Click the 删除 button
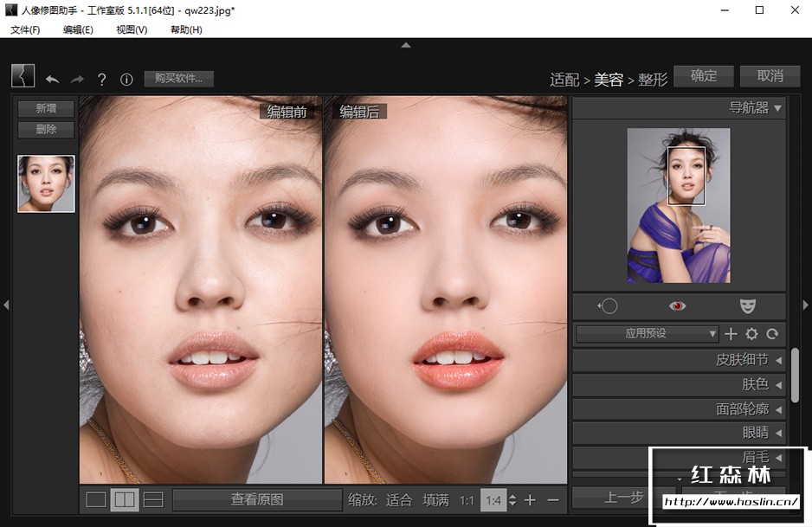812x527 pixels. (x=46, y=130)
